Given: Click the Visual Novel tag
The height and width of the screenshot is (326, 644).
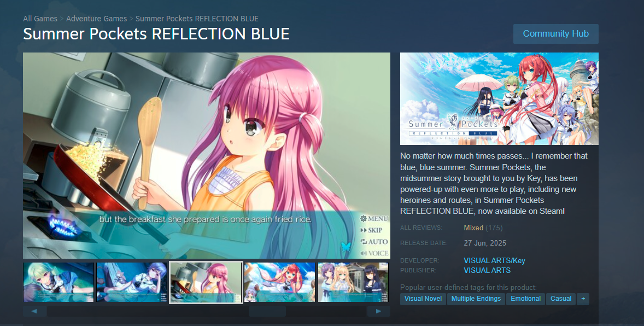Looking at the screenshot, I should tap(423, 299).
